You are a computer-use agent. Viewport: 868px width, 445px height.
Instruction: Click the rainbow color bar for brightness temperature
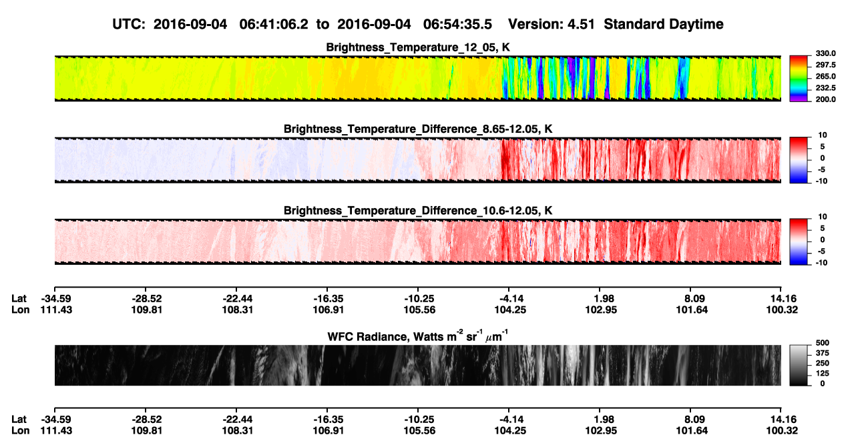coord(799,78)
